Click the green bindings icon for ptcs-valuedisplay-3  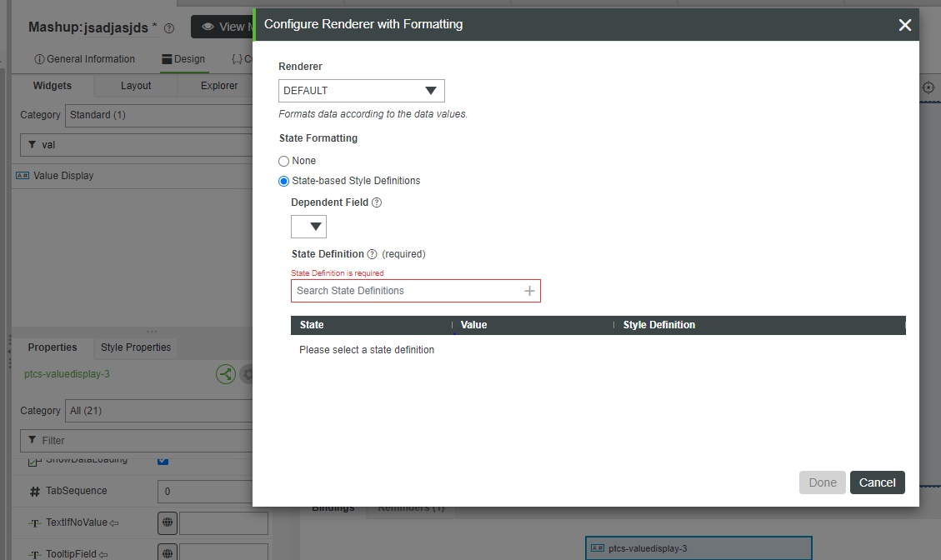225,373
